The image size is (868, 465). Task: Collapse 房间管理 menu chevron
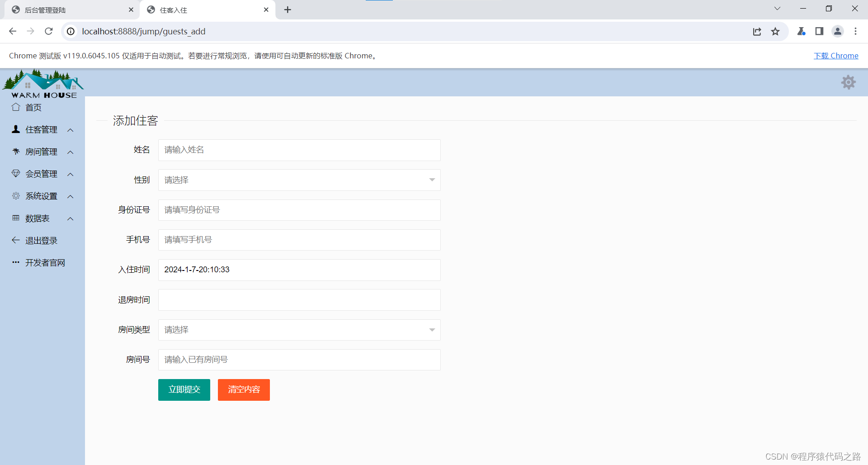pos(71,152)
